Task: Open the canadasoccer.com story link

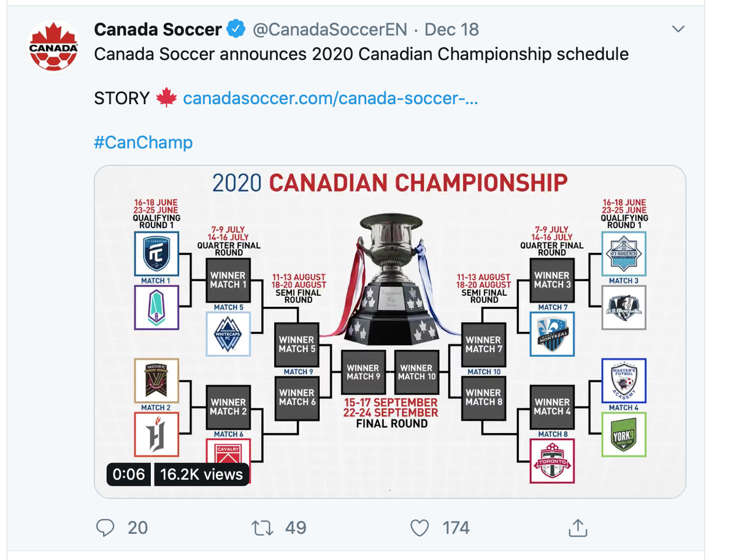Action: (x=330, y=98)
